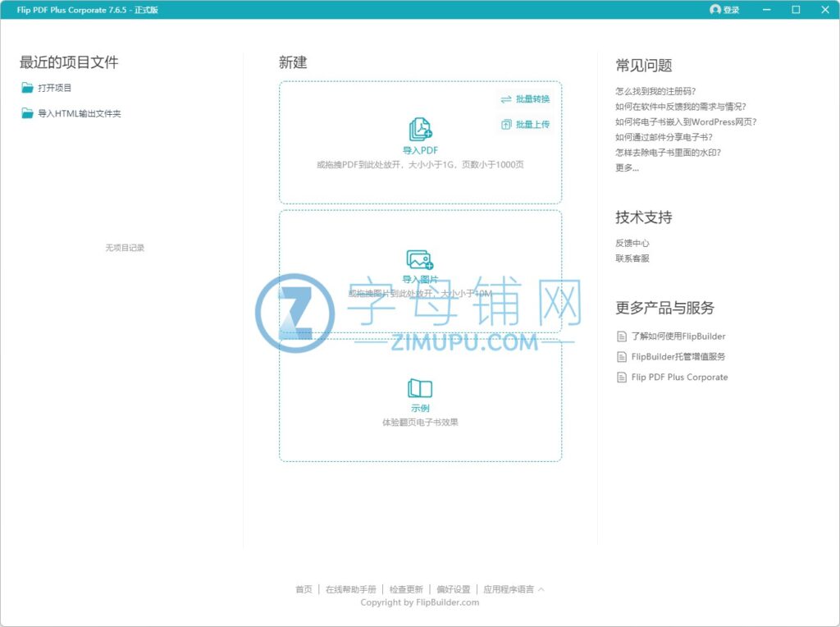The width and height of the screenshot is (840, 627).
Task: Click the Import PDF icon
Action: [421, 129]
